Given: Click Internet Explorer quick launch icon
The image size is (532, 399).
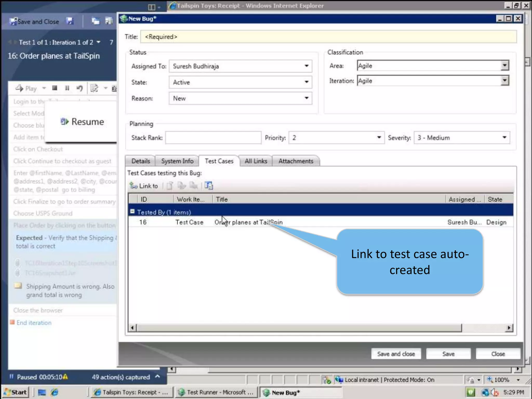Looking at the screenshot, I should pyautogui.click(x=55, y=392).
